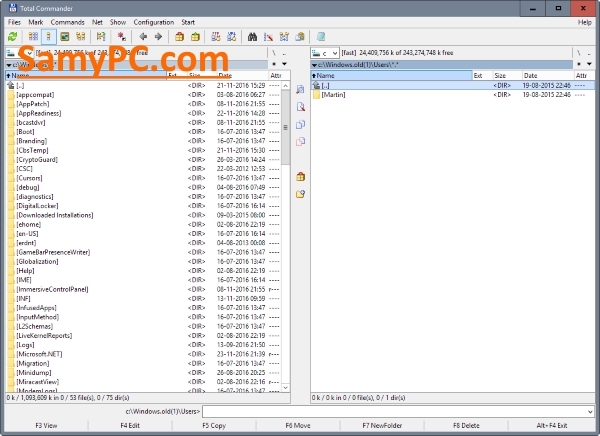Expand the command line history dropdown

(x=590, y=412)
